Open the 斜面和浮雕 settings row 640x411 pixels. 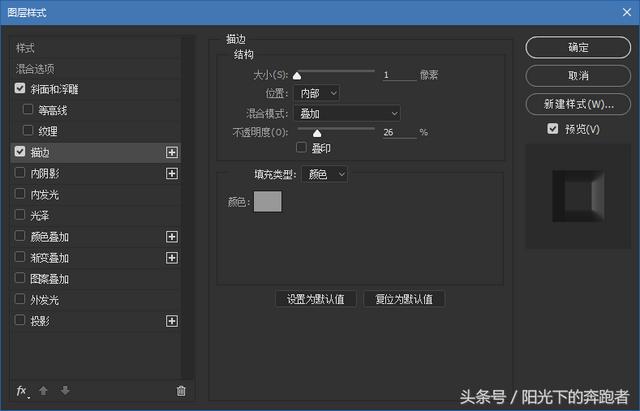click(96, 89)
